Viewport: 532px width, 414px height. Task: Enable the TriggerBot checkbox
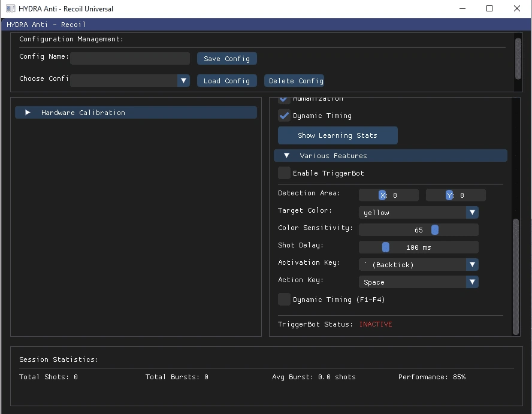[x=284, y=173]
